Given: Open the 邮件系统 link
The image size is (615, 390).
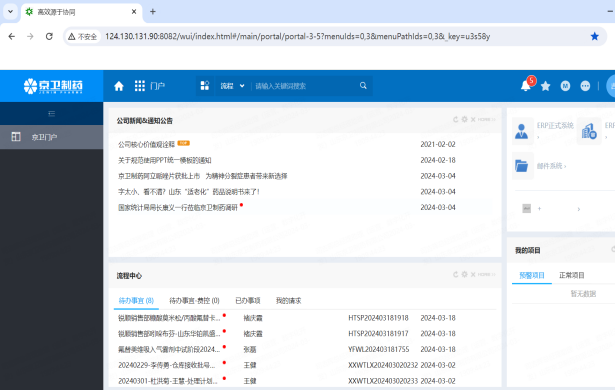Looking at the screenshot, I should pyautogui.click(x=551, y=166).
